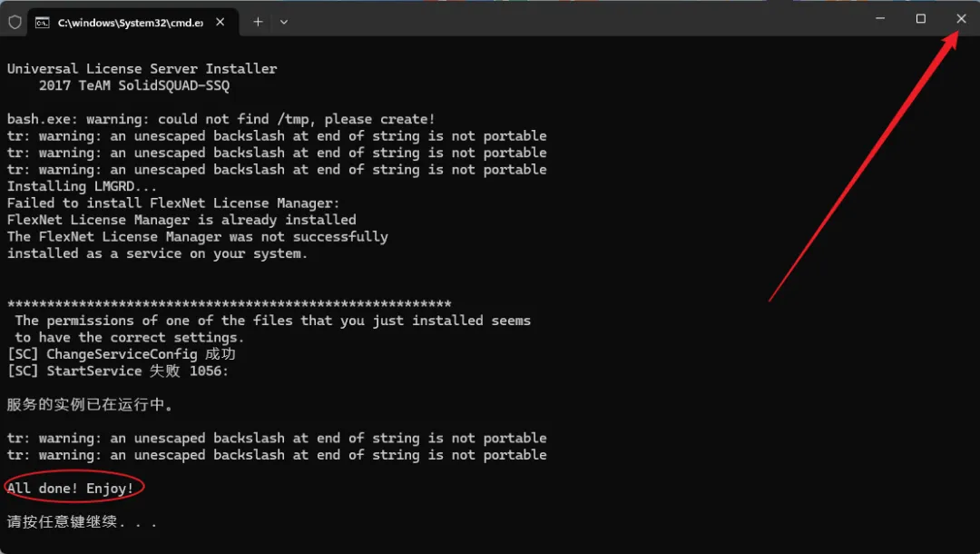
Task: Click the 'bash.exe: warning' output line
Action: click(220, 120)
